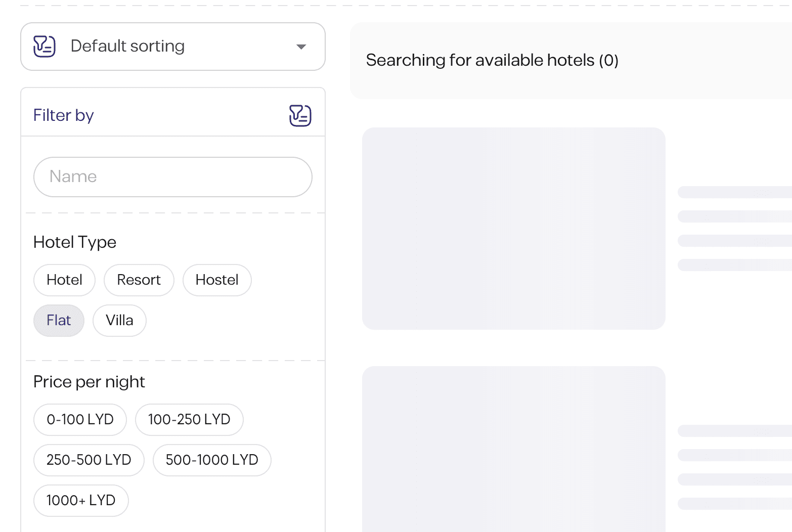
Task: Click the Searching for available hotels heading
Action: click(492, 60)
